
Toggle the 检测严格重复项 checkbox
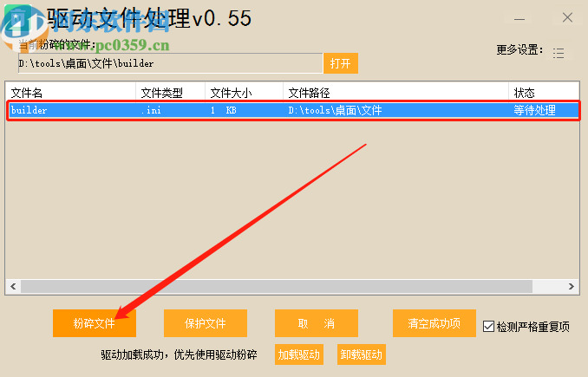(488, 327)
